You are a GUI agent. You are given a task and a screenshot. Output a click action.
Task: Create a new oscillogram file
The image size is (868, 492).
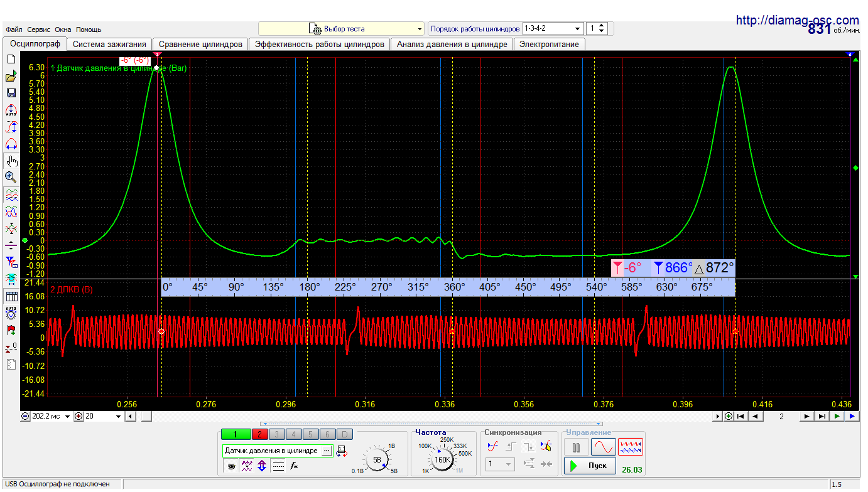[x=11, y=59]
